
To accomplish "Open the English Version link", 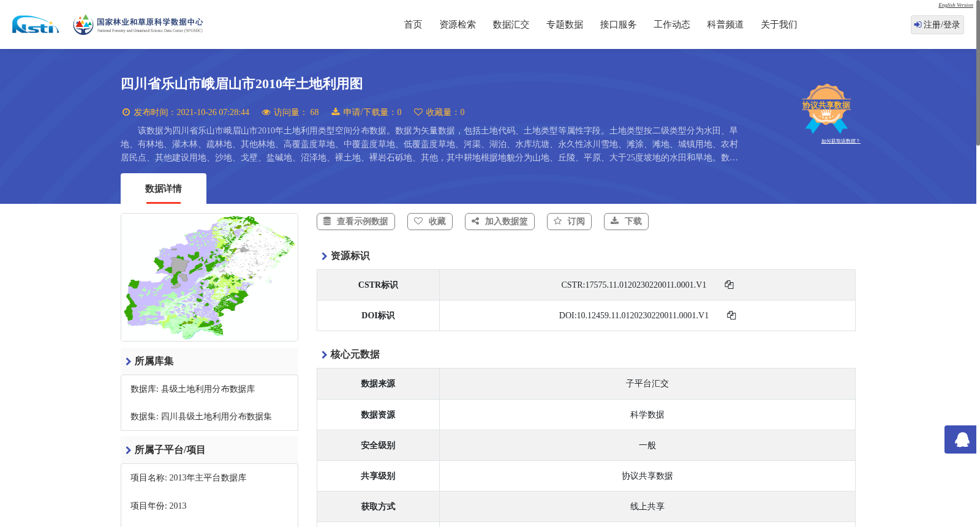I will pyautogui.click(x=956, y=5).
